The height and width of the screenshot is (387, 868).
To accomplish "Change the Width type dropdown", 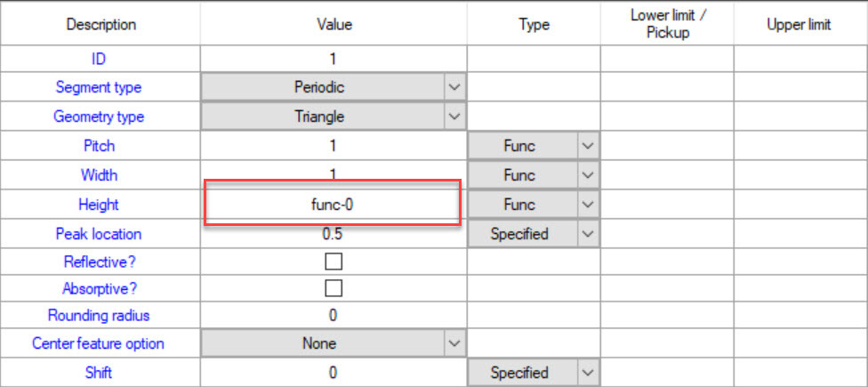I will [x=587, y=175].
